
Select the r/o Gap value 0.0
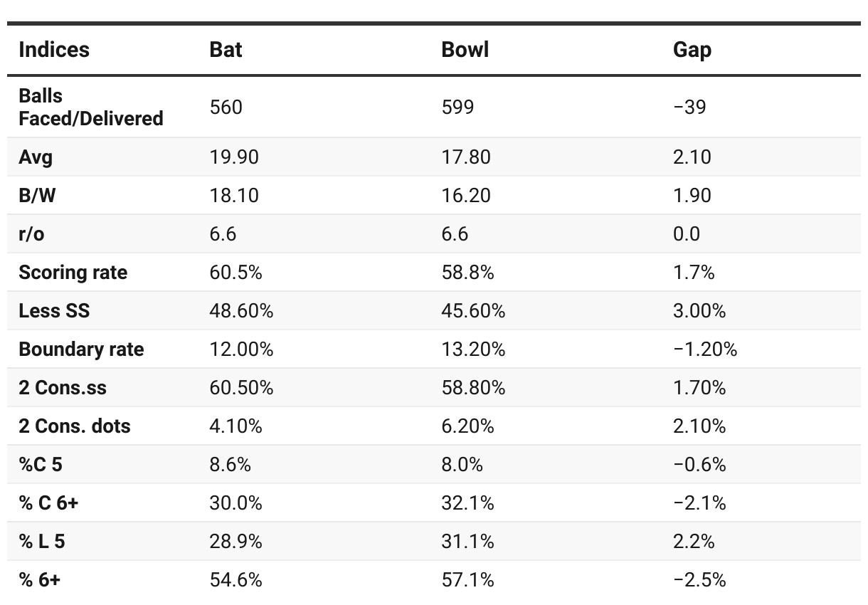point(687,234)
